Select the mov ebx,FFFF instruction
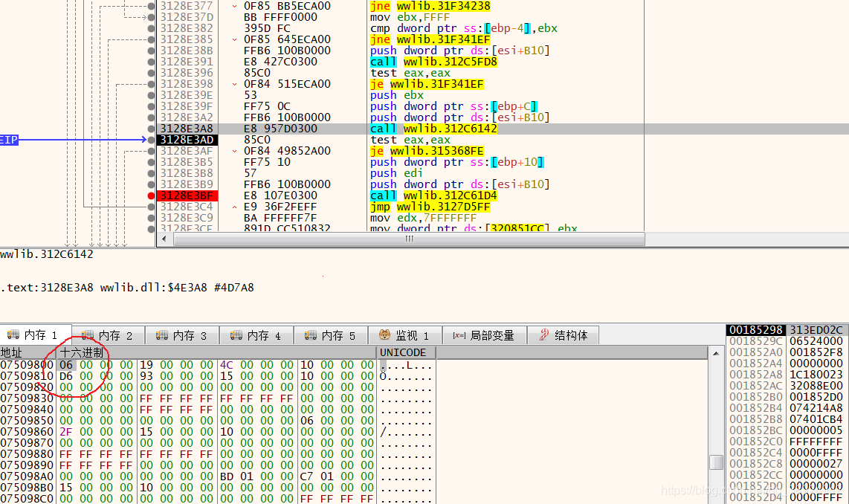Image resolution: width=849 pixels, height=504 pixels. point(410,17)
